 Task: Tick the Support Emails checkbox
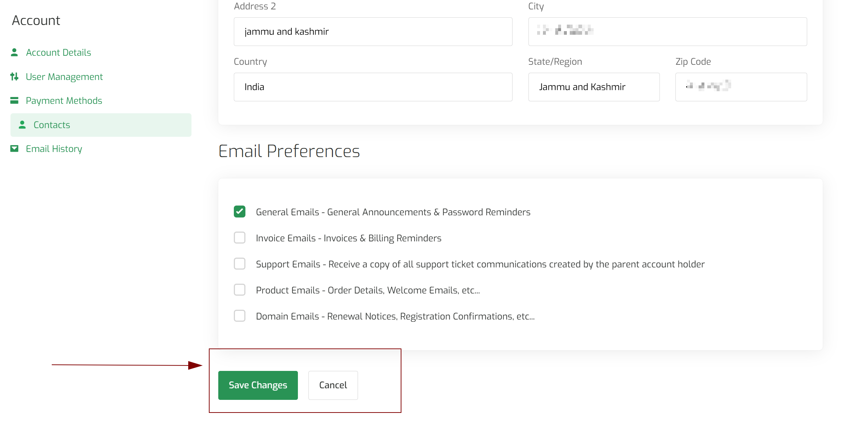click(240, 264)
